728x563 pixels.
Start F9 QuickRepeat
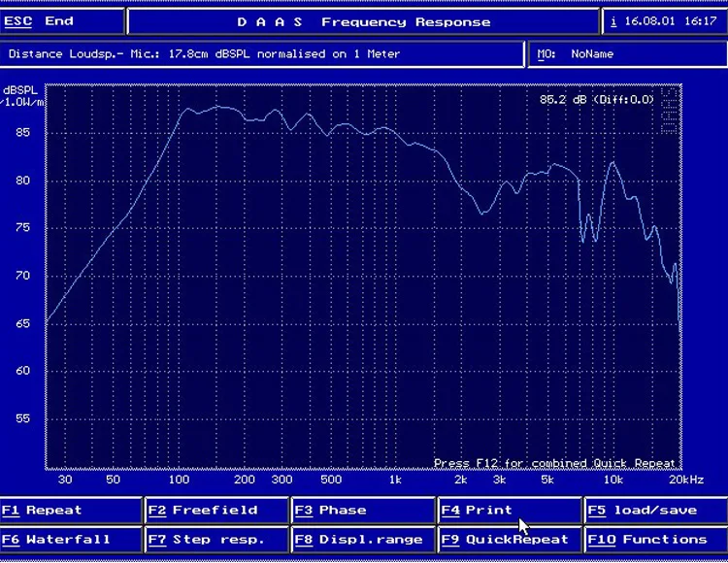click(510, 540)
